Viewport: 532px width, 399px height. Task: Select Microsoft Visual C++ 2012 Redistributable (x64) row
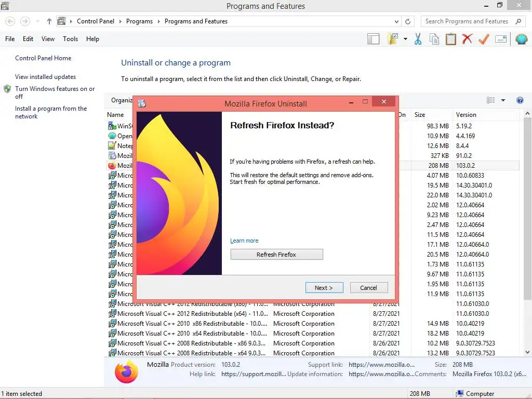click(x=312, y=314)
